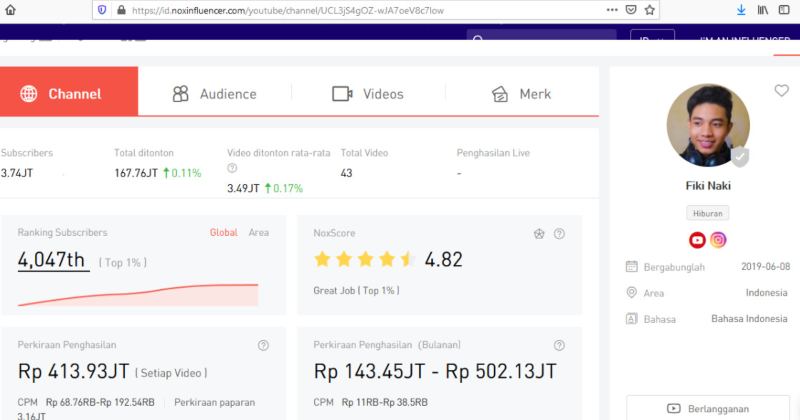The width and height of the screenshot is (800, 420).
Task: Switch to the Audience tab
Action: [215, 94]
